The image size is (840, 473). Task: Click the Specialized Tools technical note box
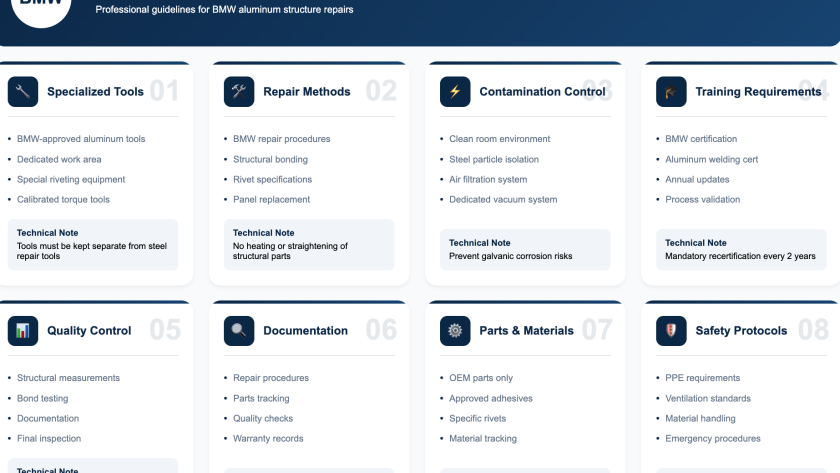(x=93, y=245)
